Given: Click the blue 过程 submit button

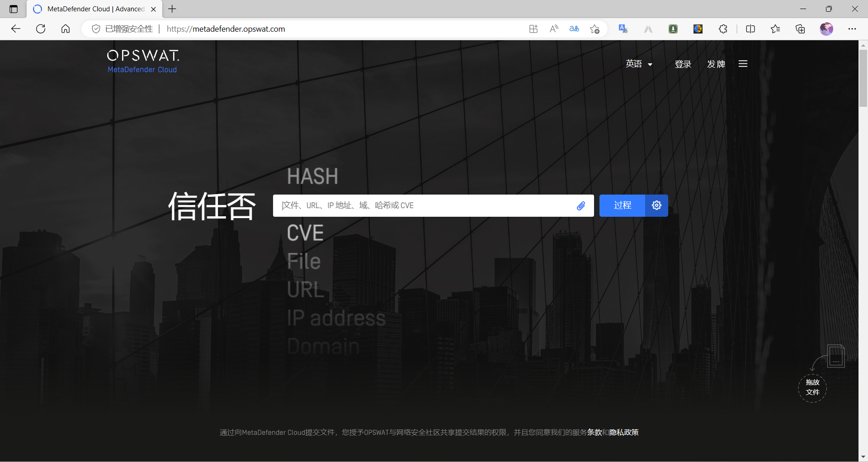Looking at the screenshot, I should (x=622, y=205).
